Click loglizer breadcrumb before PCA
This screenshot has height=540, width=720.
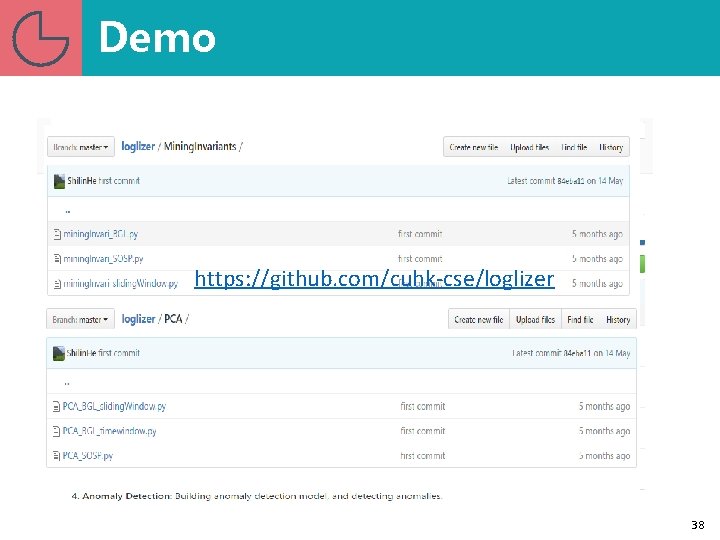coord(138,319)
